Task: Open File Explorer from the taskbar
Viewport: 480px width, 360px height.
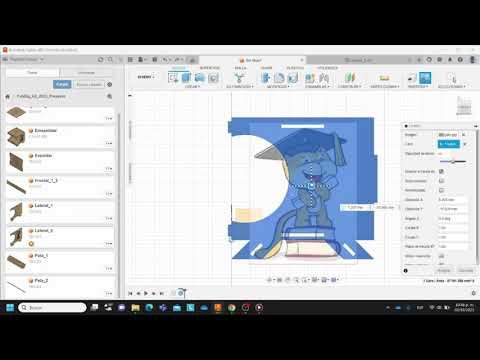Action: 135,307
